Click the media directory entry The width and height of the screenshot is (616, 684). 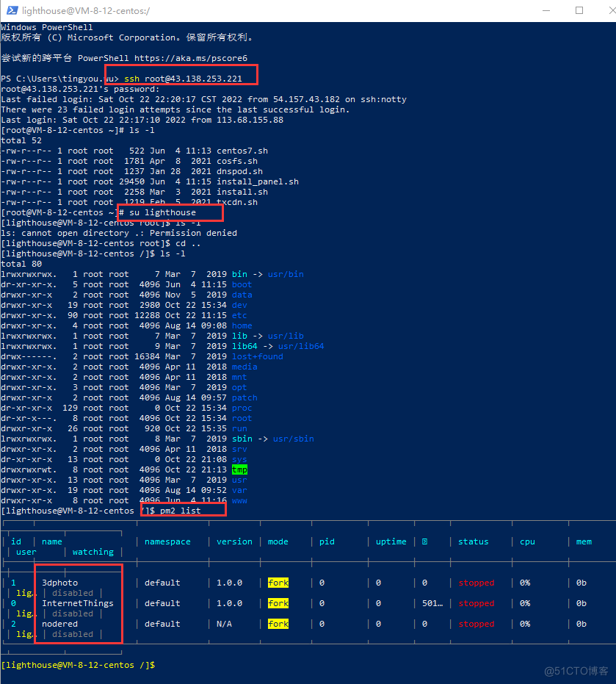tap(244, 367)
